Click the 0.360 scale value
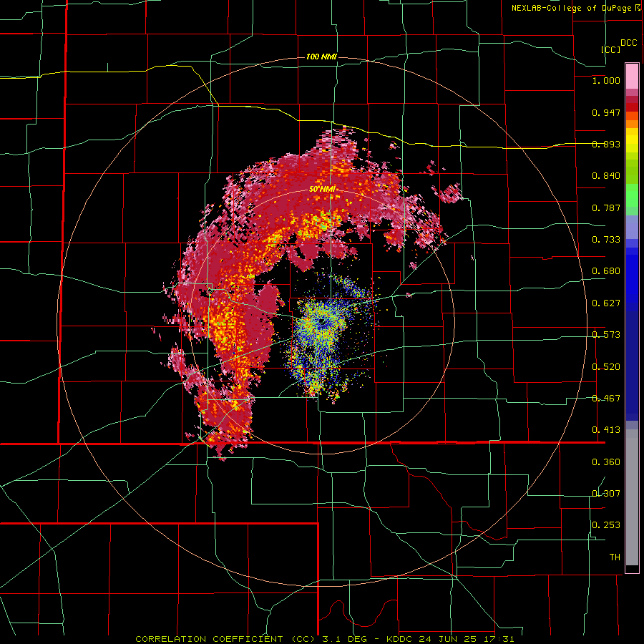This screenshot has height=644, width=644. click(x=606, y=462)
